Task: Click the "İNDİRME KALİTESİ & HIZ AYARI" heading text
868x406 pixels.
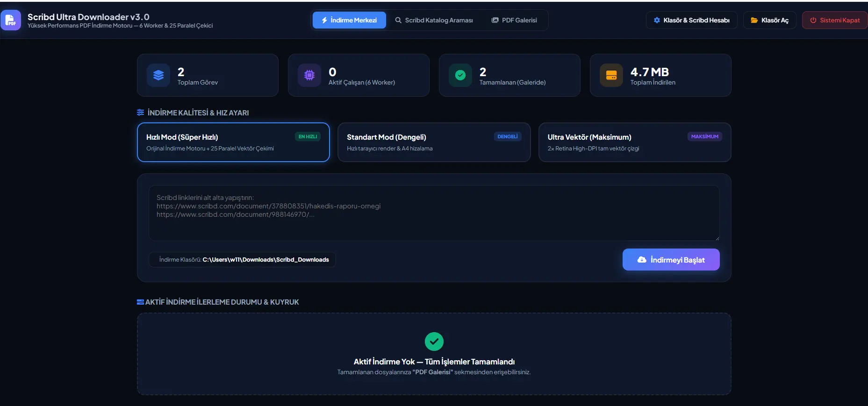Action: click(198, 113)
